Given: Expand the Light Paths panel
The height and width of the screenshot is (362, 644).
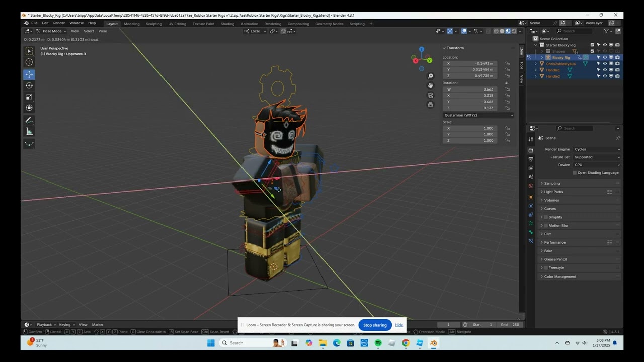Looking at the screenshot, I should (x=580, y=192).
